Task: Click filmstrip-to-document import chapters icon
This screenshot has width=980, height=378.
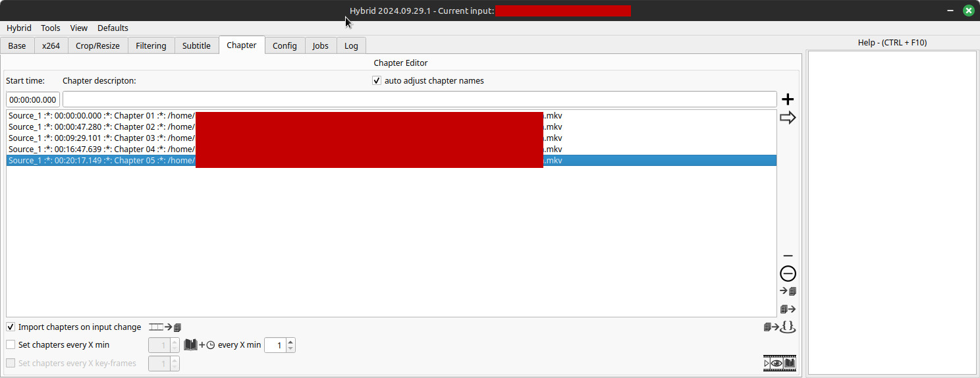Action: 165,327
